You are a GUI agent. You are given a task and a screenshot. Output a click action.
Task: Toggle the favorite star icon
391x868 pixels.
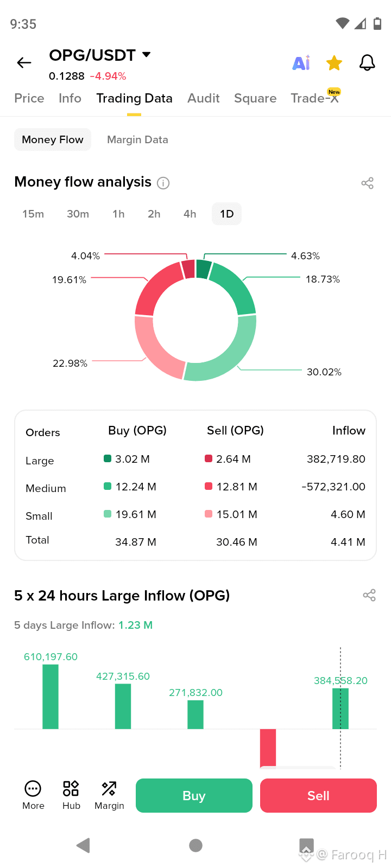tap(334, 63)
